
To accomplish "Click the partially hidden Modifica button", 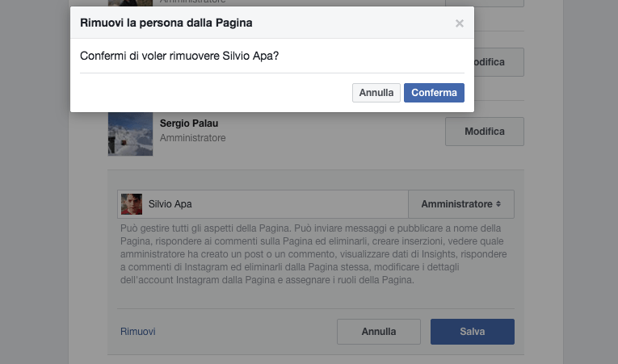I will coord(499,62).
